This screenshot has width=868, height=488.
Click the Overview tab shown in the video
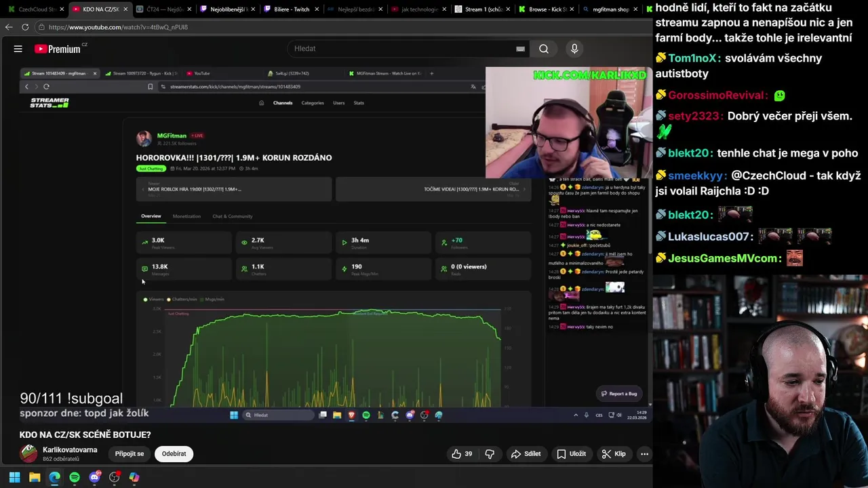tap(151, 216)
